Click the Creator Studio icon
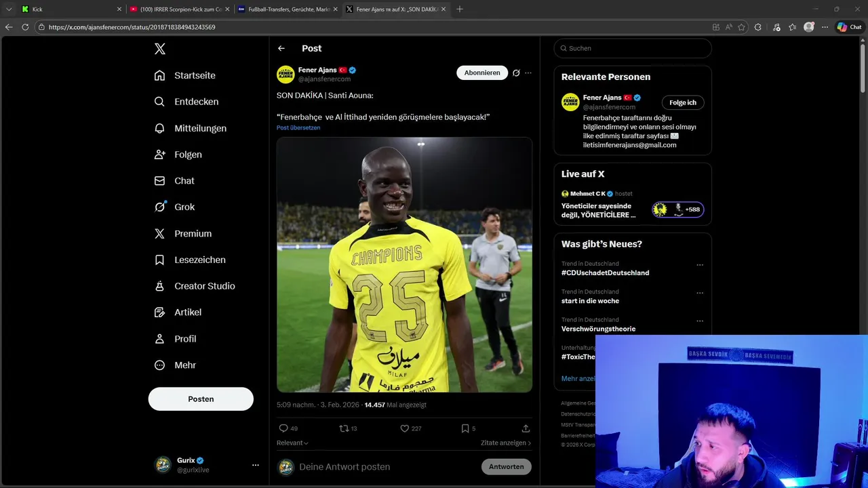Screen dimensions: 868x488 click(159, 286)
